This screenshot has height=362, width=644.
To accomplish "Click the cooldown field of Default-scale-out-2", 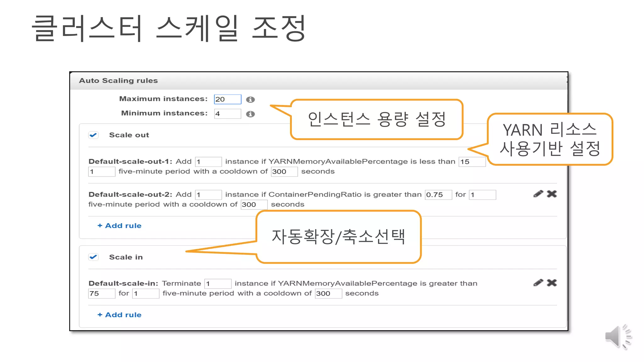I will (x=254, y=205).
